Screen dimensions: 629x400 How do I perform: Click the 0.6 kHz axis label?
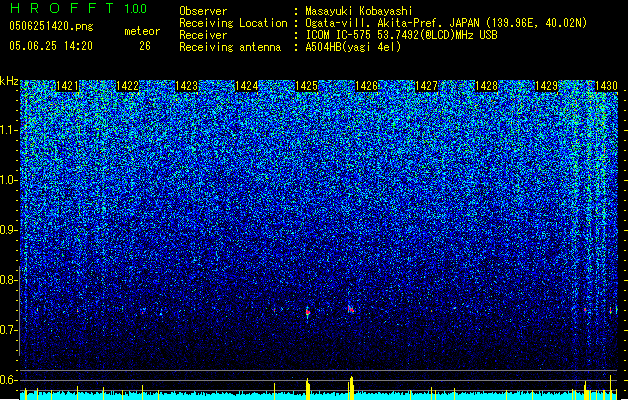(8, 380)
